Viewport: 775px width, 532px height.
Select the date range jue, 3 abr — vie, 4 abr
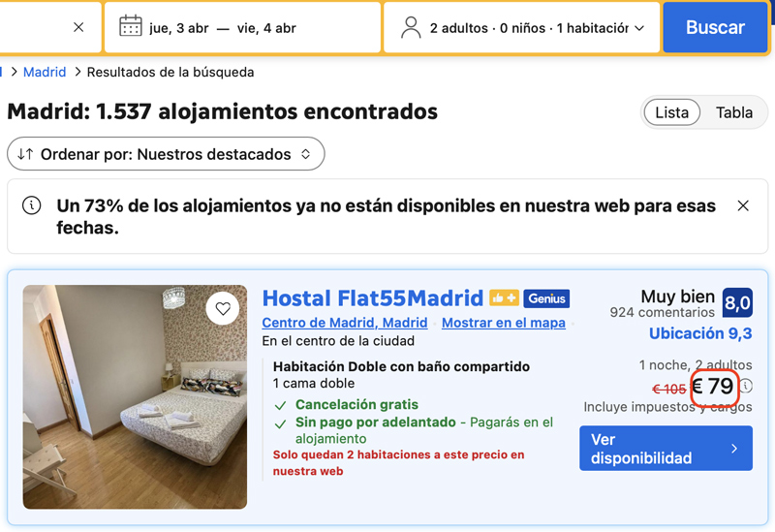pos(223,28)
